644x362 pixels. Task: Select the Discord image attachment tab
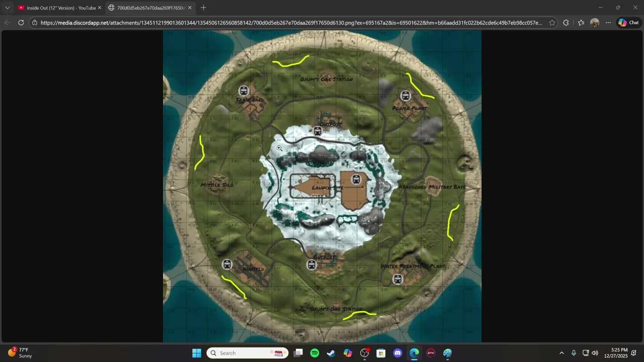(149, 8)
